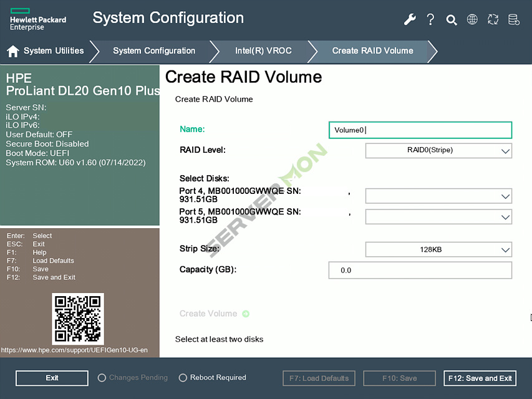Click the 'Name:' label
This screenshot has width=532, height=399.
coord(192,129)
